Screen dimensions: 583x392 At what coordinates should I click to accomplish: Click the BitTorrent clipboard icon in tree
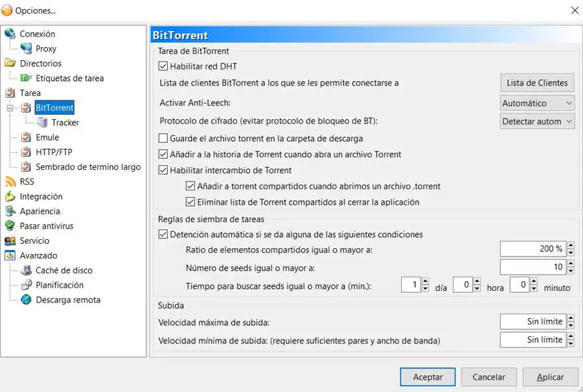26,108
